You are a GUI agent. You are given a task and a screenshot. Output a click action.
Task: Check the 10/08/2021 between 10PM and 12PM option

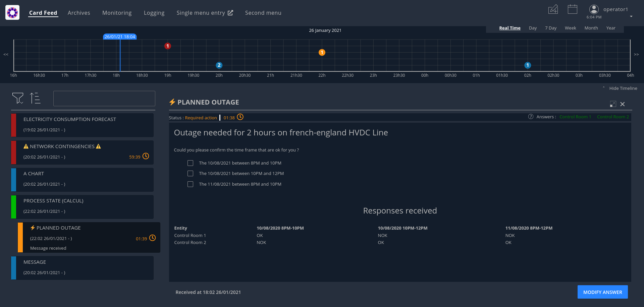click(190, 173)
